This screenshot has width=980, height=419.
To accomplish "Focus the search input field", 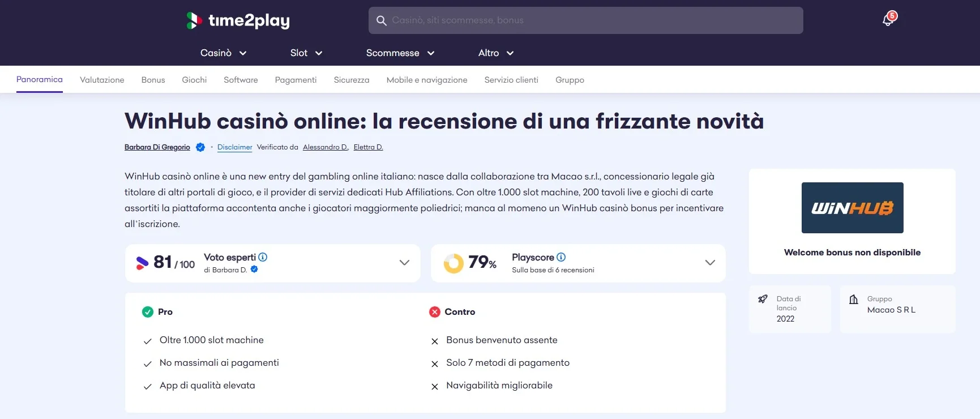I will (x=586, y=20).
